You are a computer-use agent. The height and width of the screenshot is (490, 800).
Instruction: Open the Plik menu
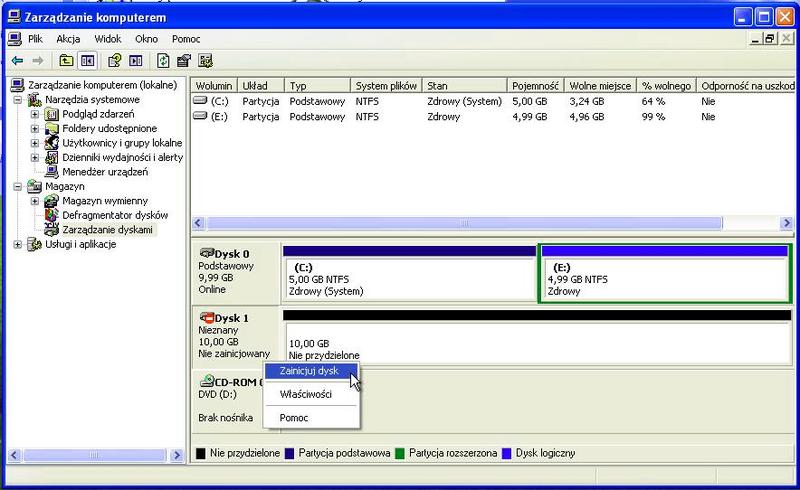tap(35, 39)
